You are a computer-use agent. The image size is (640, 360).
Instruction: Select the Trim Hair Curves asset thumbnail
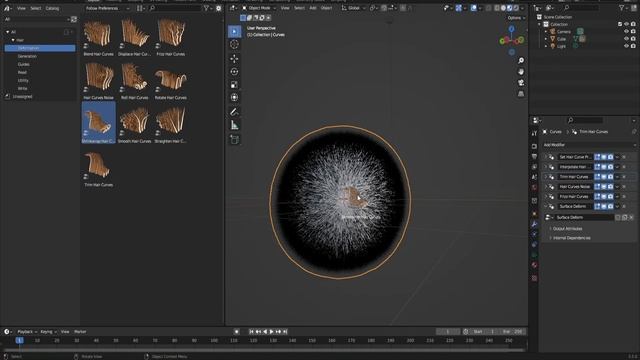tap(98, 169)
